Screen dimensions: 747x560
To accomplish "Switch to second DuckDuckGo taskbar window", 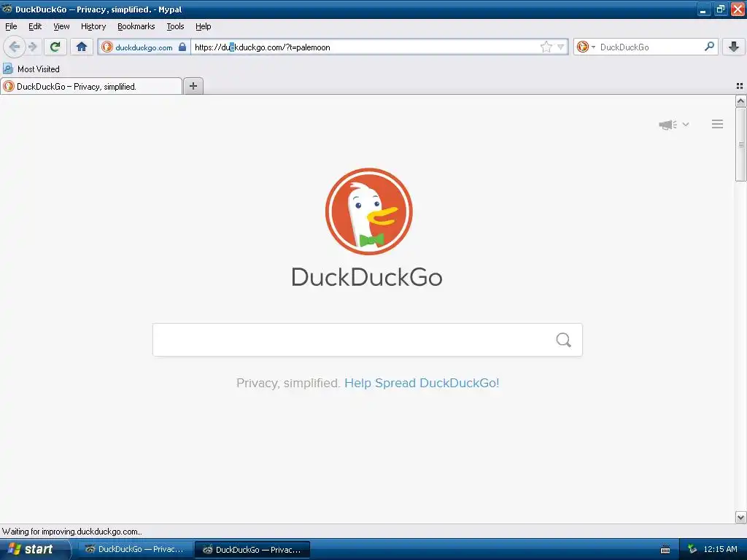I will [252, 550].
